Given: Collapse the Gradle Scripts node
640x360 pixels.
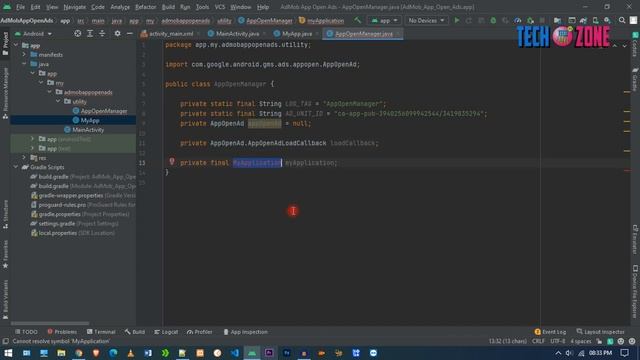Looking at the screenshot, I should tap(16, 167).
